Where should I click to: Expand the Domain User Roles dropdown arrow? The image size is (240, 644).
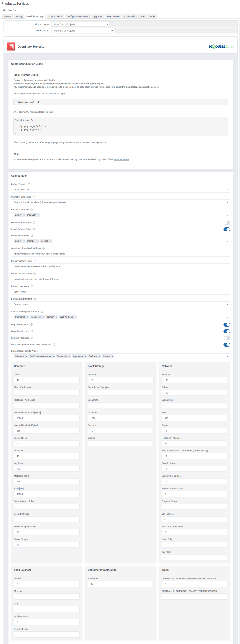pos(227,241)
